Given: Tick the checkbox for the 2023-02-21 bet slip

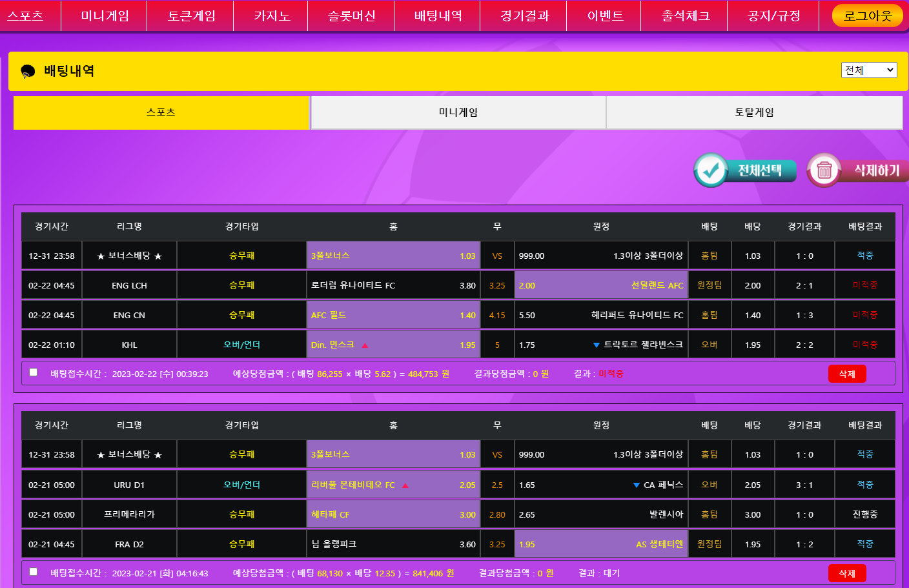Looking at the screenshot, I should point(34,572).
